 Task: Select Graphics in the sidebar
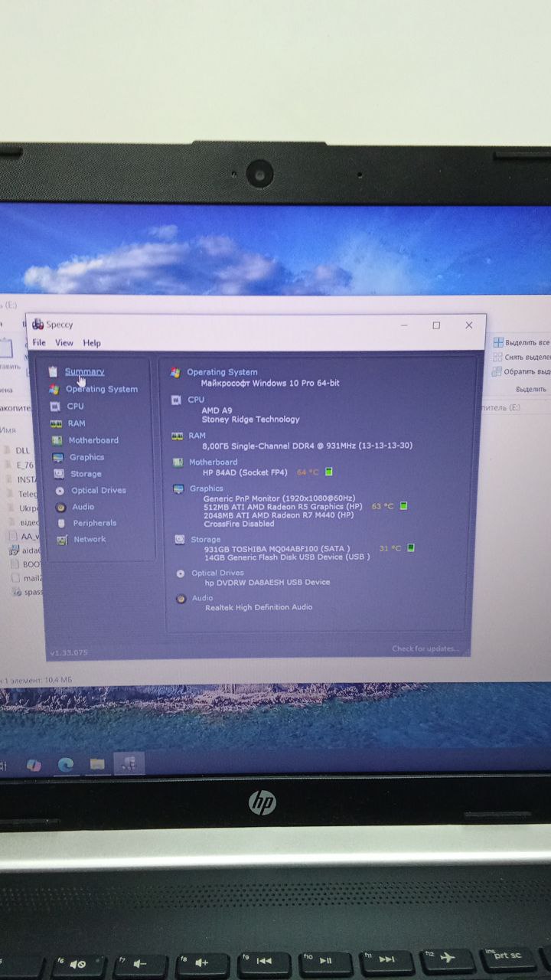(x=86, y=457)
